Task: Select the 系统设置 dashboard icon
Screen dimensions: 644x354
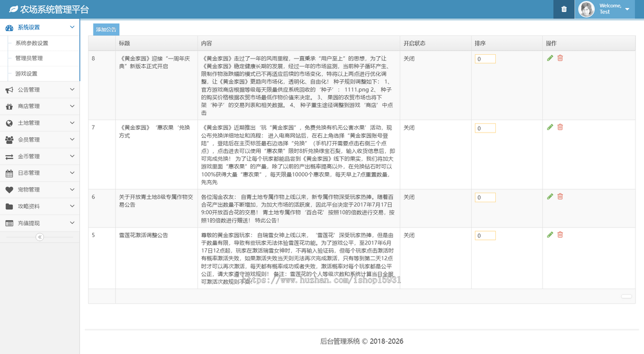Action: pyautogui.click(x=10, y=27)
